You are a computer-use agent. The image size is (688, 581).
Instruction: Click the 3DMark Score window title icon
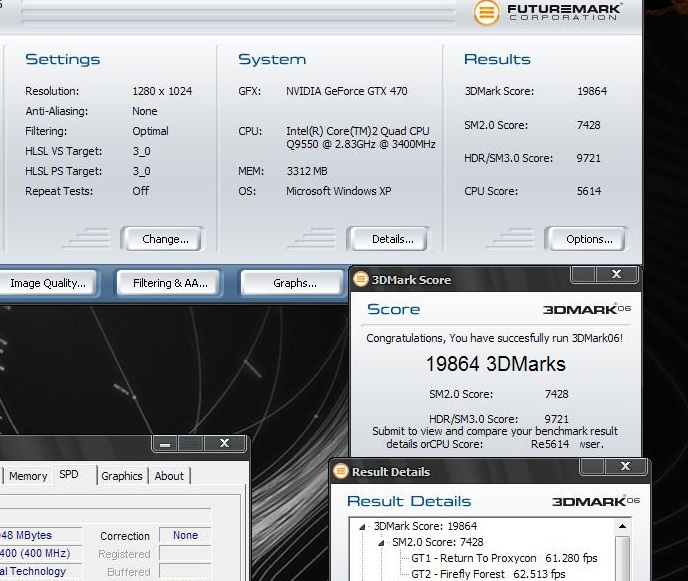[361, 279]
